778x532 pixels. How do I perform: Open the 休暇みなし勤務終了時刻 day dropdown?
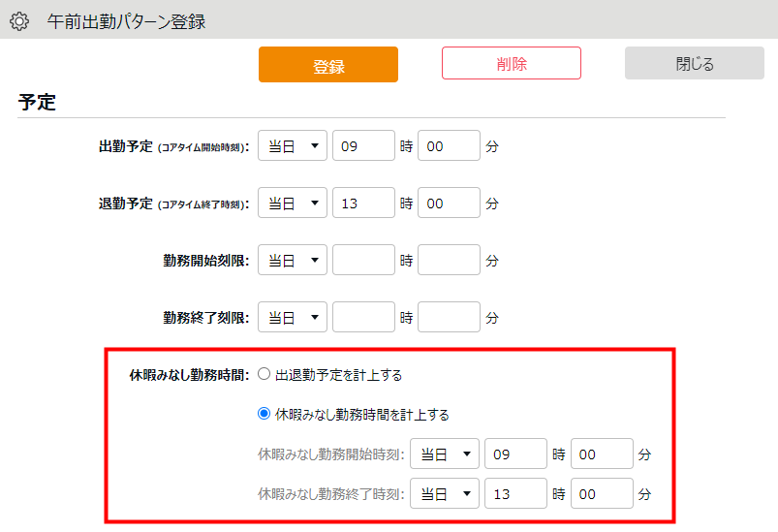445,493
